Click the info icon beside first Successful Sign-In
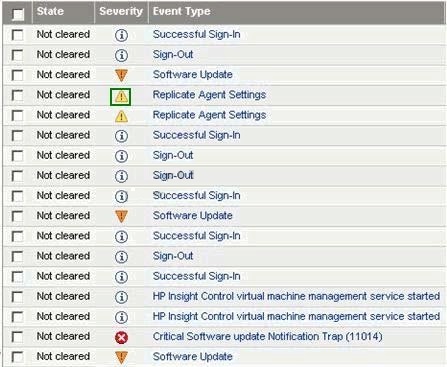This screenshot has width=447, height=367. click(121, 35)
